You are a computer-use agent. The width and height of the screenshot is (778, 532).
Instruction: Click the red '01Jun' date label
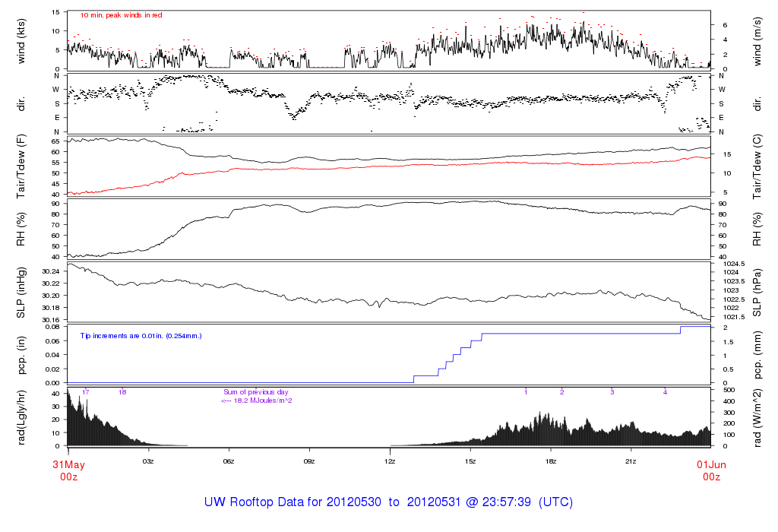(711, 464)
